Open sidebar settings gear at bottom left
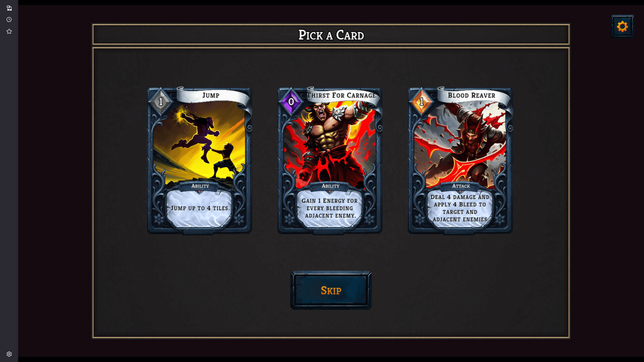Screen dimensions: 644x362 point(9,354)
